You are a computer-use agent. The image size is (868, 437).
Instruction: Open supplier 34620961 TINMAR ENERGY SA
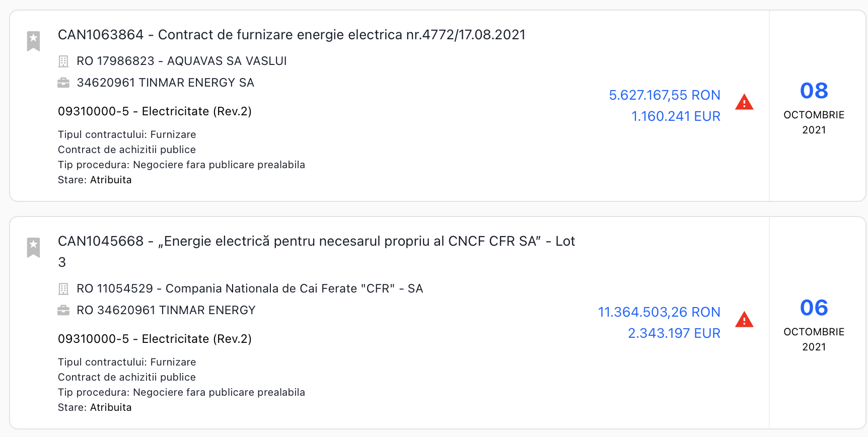[x=165, y=83]
